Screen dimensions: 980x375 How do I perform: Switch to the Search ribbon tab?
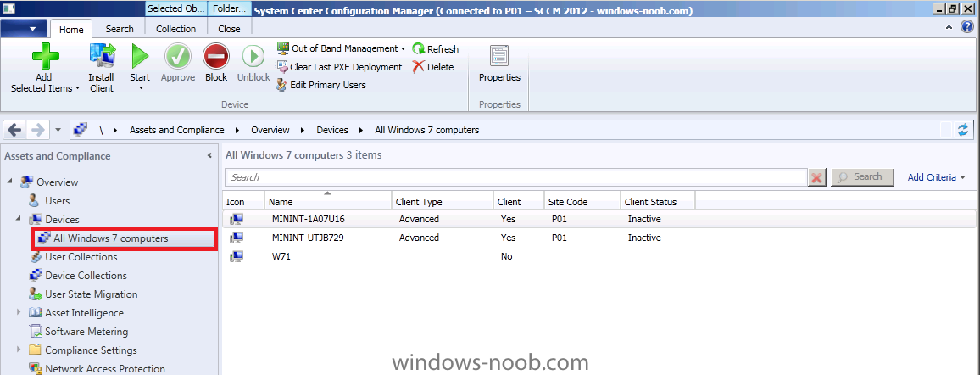point(120,28)
